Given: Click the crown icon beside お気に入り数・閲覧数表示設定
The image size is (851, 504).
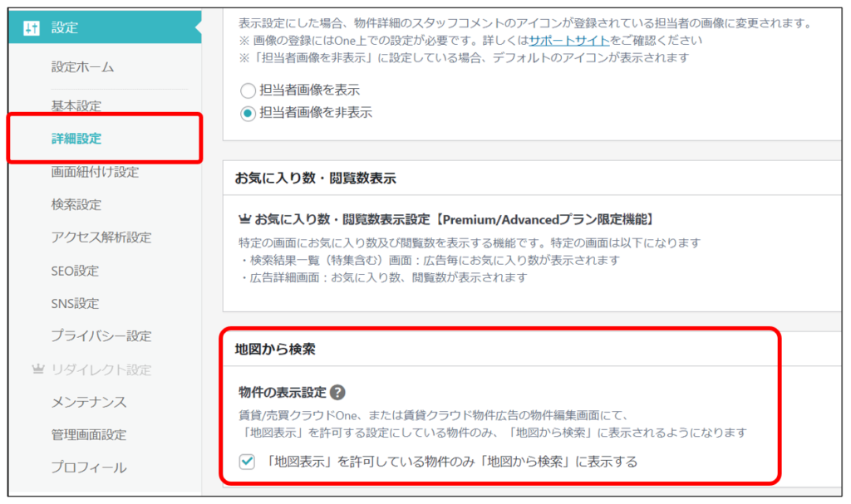Looking at the screenshot, I should click(x=244, y=220).
